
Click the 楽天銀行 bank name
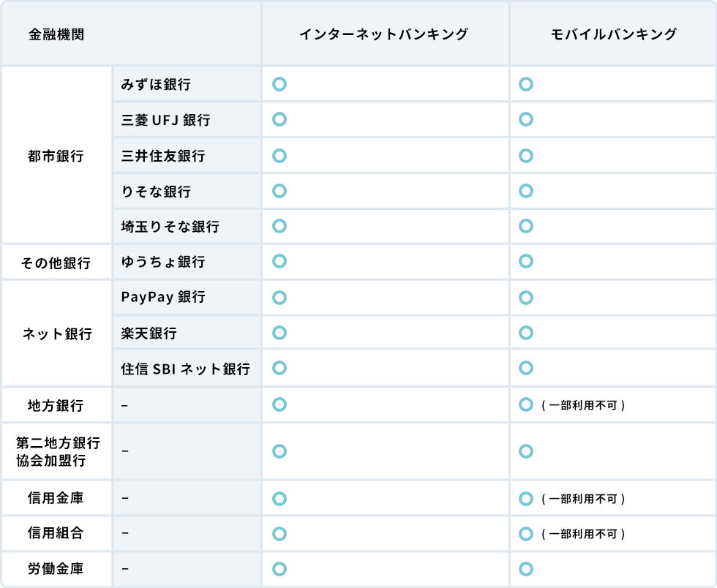coord(149,333)
